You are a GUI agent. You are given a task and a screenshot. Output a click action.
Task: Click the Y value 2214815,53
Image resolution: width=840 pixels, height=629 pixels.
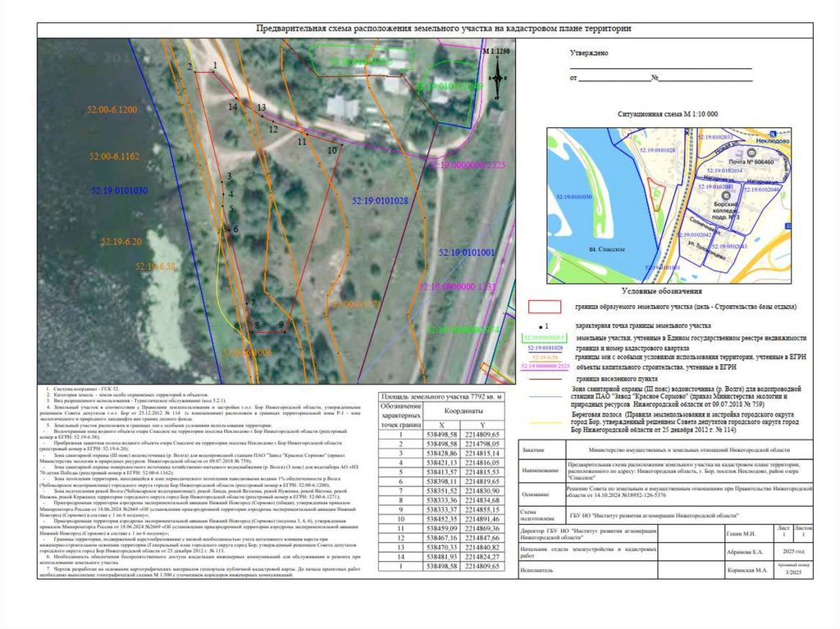[482, 472]
